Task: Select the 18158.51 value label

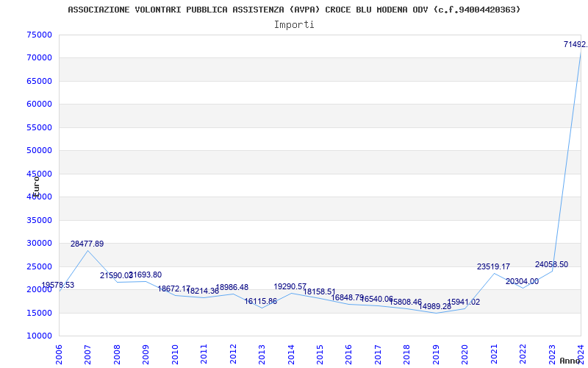Action: 320,291
